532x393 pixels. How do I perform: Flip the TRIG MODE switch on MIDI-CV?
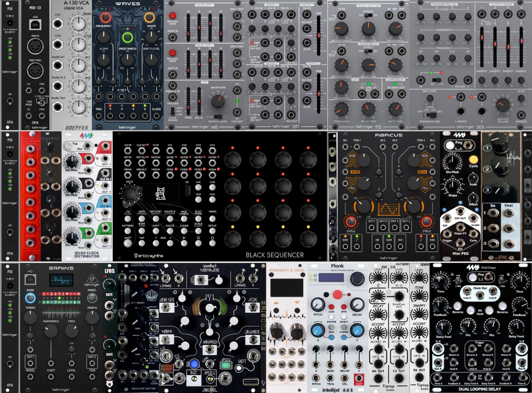pyautogui.click(x=41, y=103)
